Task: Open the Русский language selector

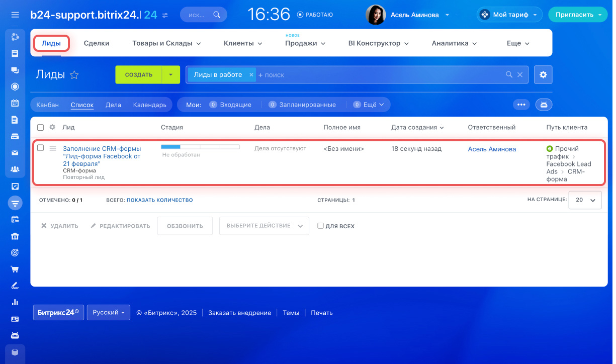Action: point(108,312)
